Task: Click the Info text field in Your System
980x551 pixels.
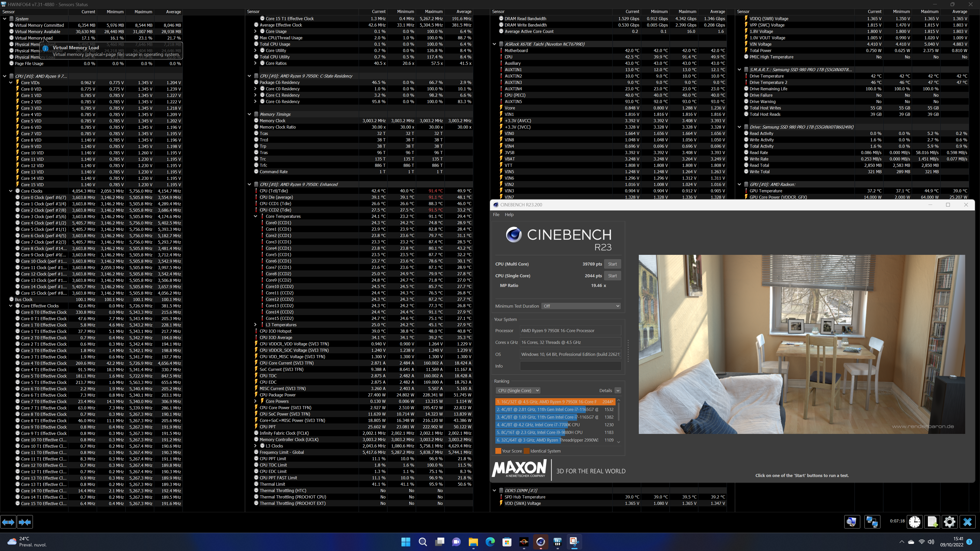Action: click(x=570, y=366)
